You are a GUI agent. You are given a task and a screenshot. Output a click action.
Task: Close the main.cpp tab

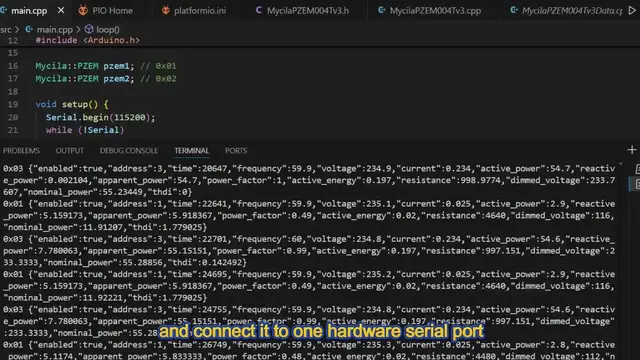coord(61,10)
